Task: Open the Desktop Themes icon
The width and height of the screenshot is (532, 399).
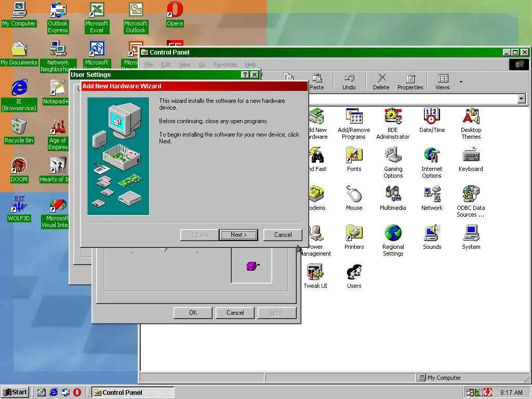Action: (x=471, y=124)
